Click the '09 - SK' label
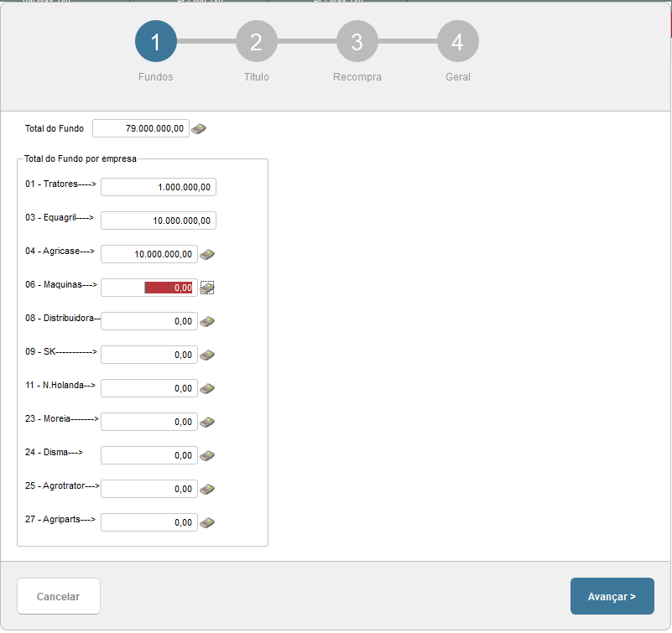Image resolution: width=672 pixels, height=633 pixels. pyautogui.click(x=61, y=351)
